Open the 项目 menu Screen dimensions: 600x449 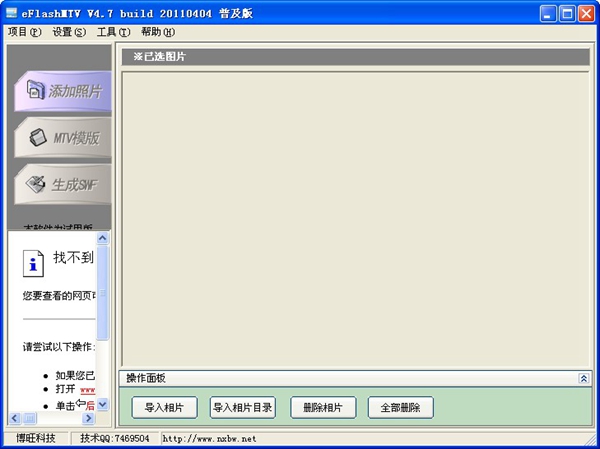click(25, 32)
